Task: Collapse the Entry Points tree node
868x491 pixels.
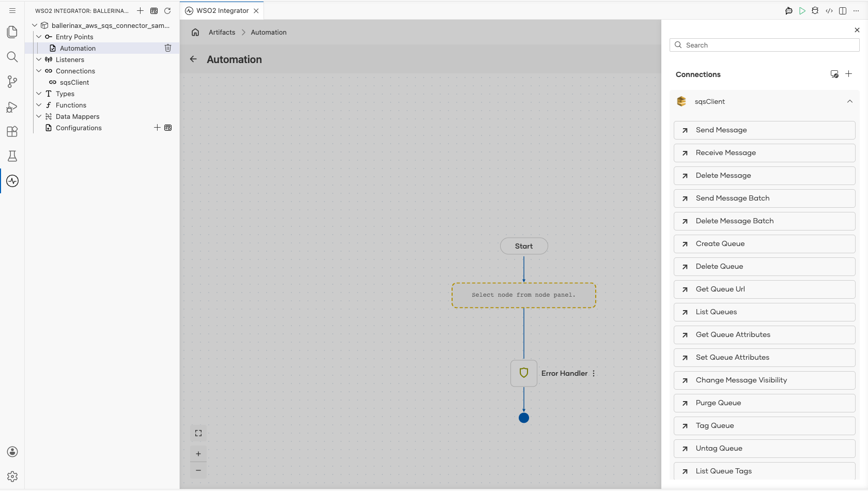Action: 39,37
